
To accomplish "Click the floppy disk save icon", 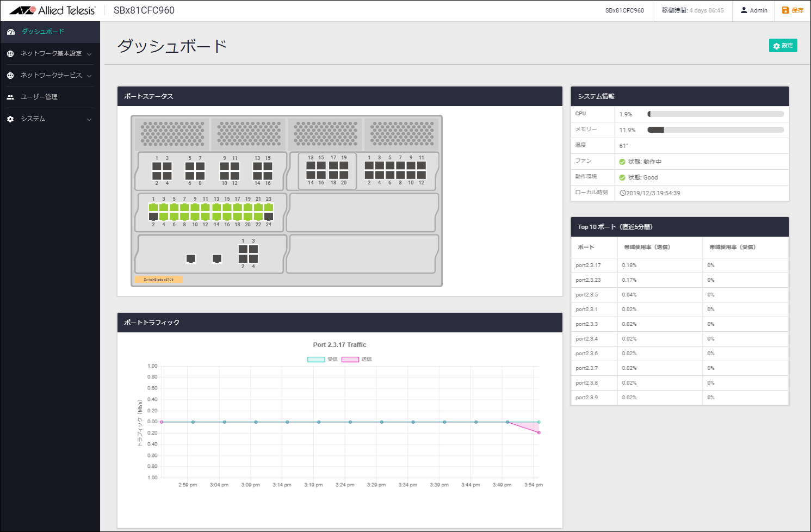I will point(785,10).
